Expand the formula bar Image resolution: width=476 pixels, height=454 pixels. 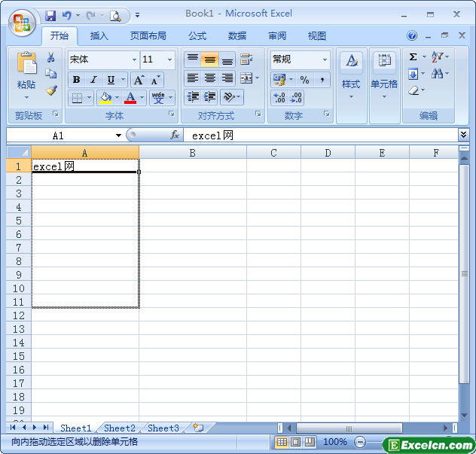(x=463, y=135)
